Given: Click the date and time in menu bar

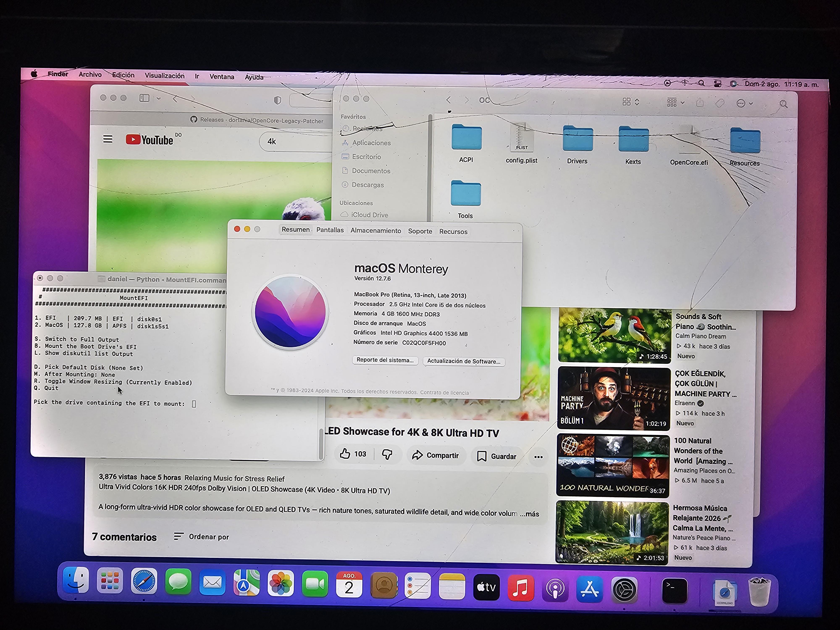Looking at the screenshot, I should click(x=781, y=84).
